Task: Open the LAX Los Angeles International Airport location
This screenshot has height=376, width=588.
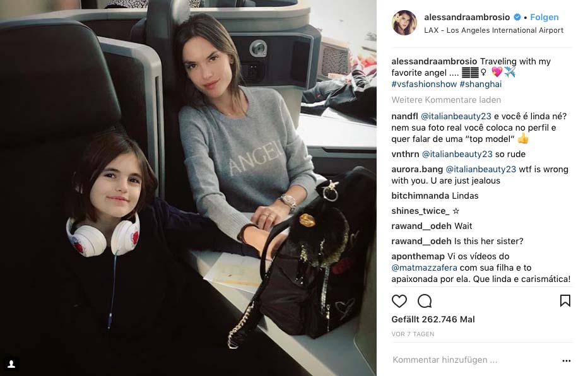Action: tap(493, 30)
